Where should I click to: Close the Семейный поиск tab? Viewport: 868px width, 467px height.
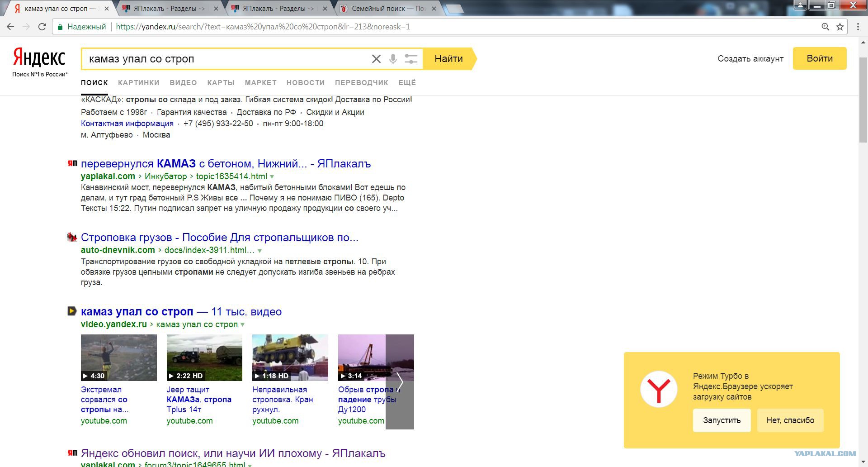(434, 9)
